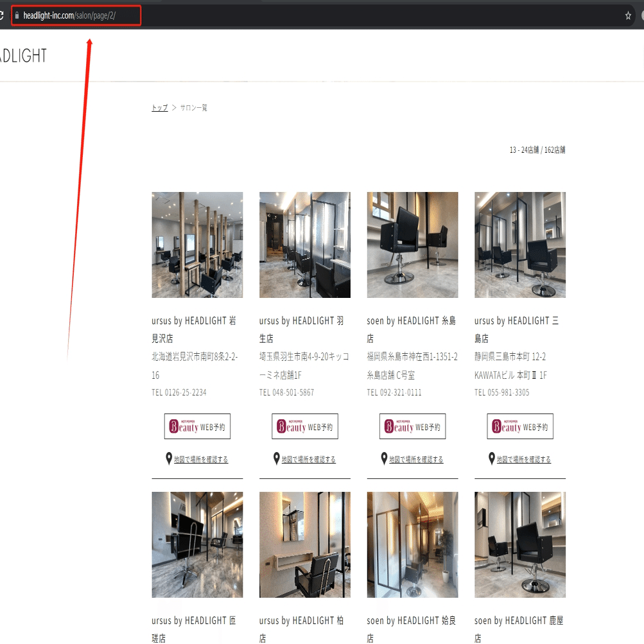
Task: Click the address 北海道岩見沢市南町8条2-2-16
Action: pyautogui.click(x=195, y=365)
